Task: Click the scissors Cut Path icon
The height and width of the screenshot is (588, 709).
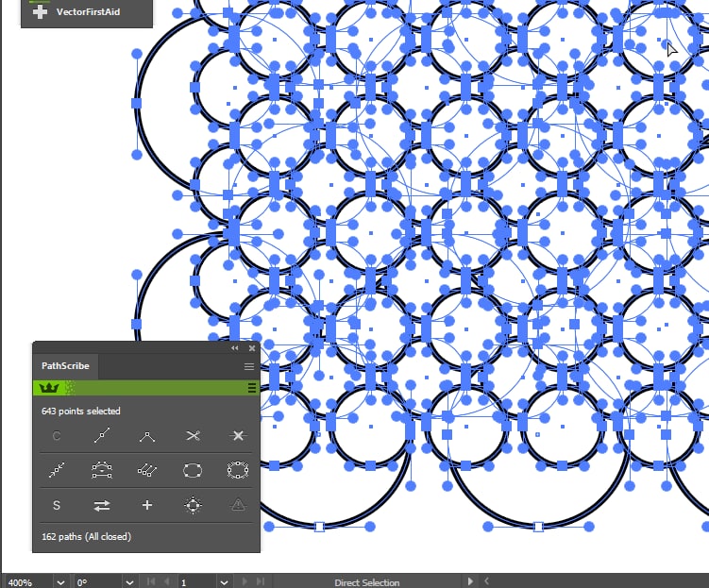Action: coord(194,436)
